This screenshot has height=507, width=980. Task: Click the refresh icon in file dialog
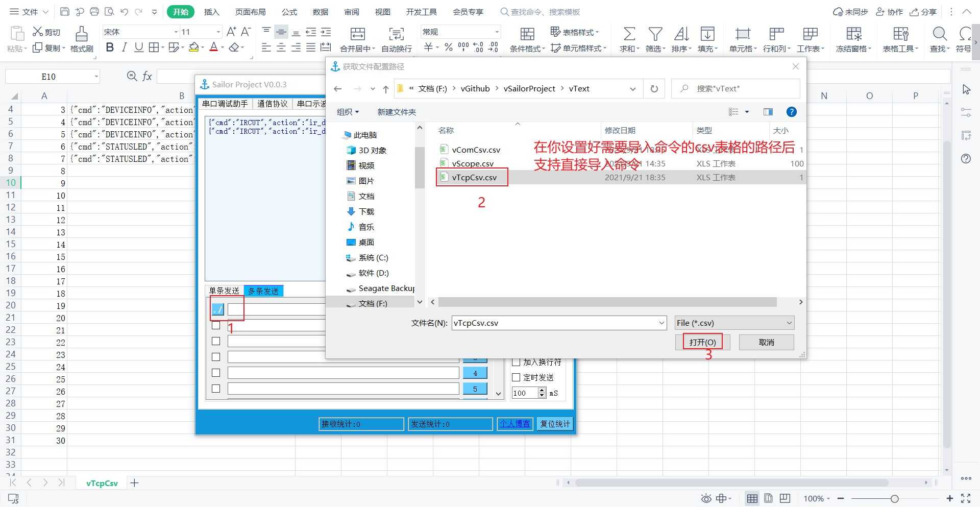pyautogui.click(x=654, y=89)
